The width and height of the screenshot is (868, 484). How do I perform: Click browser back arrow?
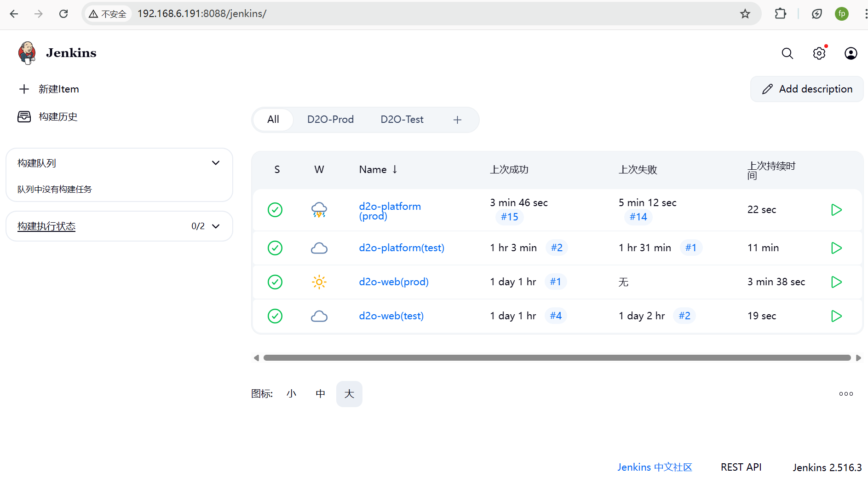click(x=14, y=14)
